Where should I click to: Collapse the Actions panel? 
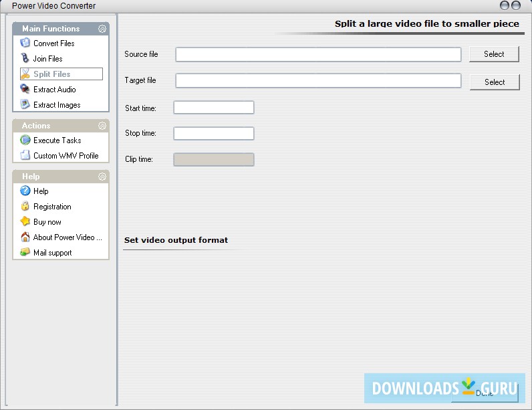tap(102, 126)
